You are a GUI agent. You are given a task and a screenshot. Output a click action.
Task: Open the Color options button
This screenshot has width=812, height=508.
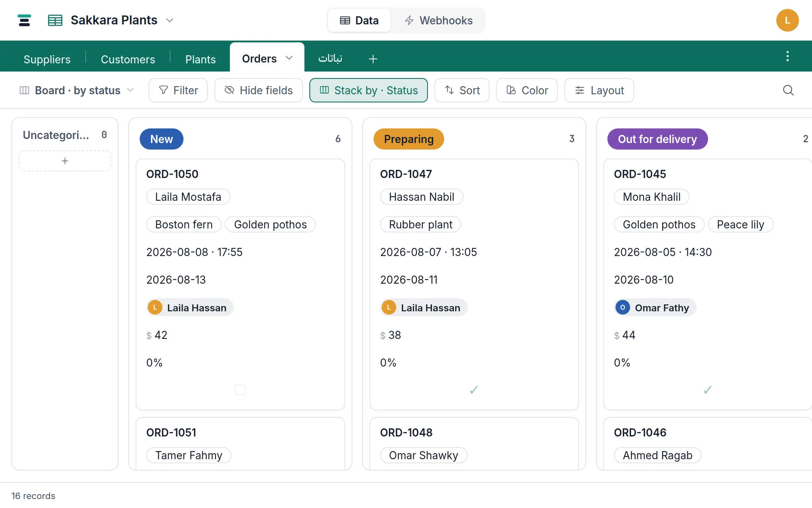pos(527,90)
